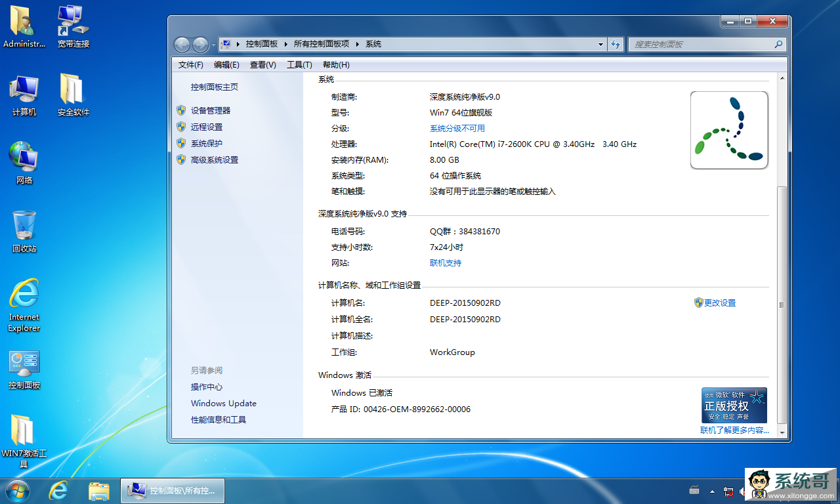Screen dimensions: 840x504
Task: Open the 查看(V) menu
Action: pos(262,65)
